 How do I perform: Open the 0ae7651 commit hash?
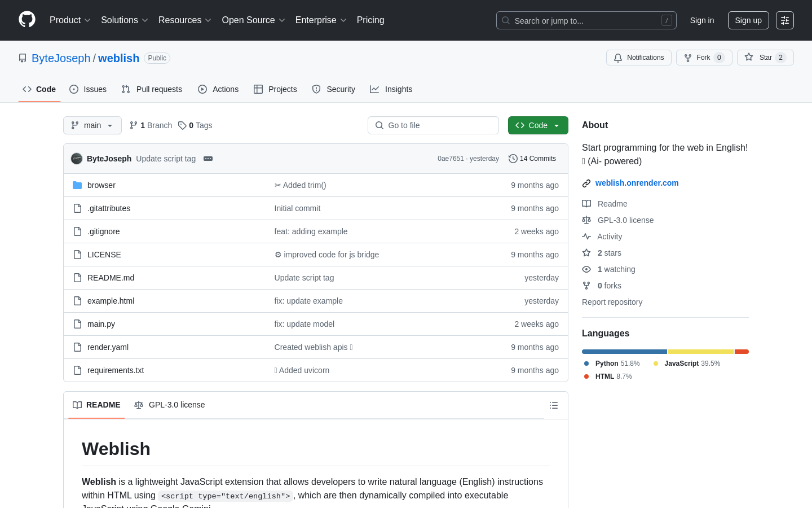(451, 159)
